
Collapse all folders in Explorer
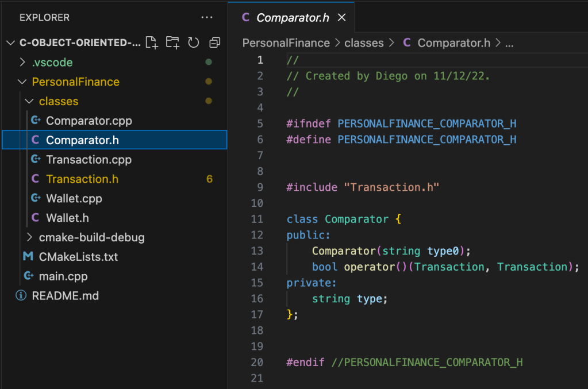tap(215, 43)
